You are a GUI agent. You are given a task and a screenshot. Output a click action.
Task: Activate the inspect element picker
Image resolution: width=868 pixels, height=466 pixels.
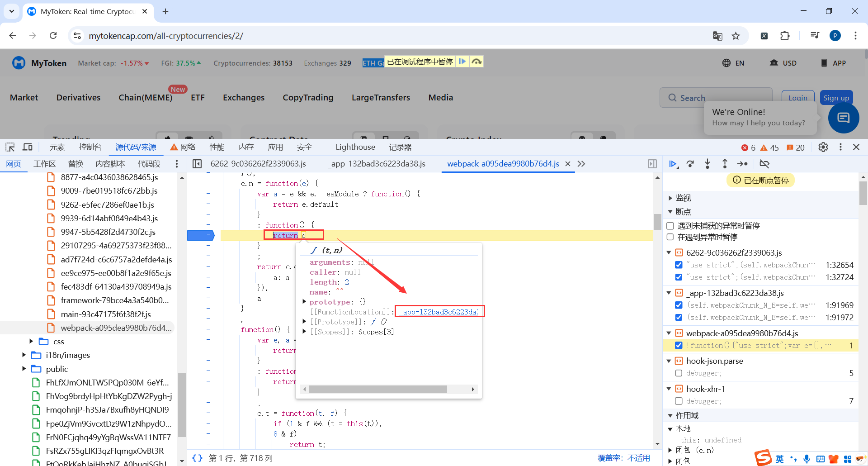[10, 147]
